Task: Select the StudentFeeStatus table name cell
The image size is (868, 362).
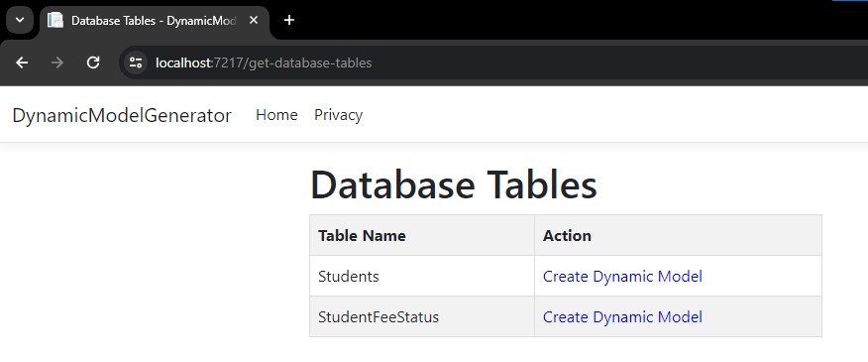Action: 422,316
